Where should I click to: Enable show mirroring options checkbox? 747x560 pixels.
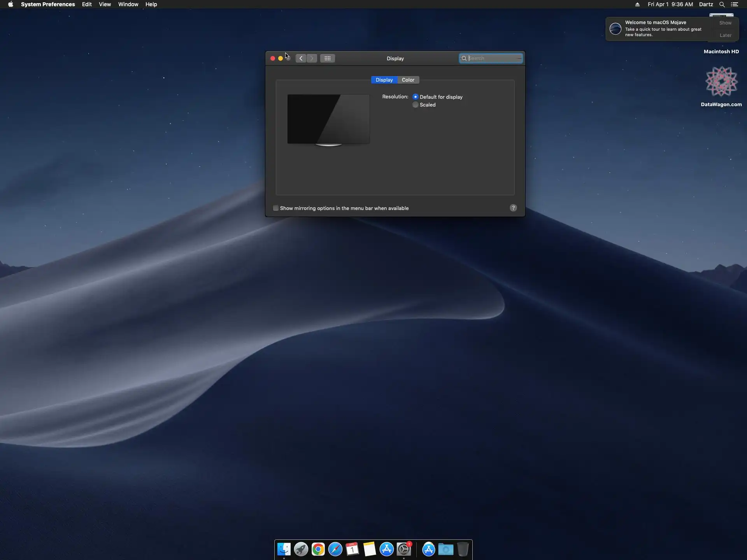coord(276,208)
